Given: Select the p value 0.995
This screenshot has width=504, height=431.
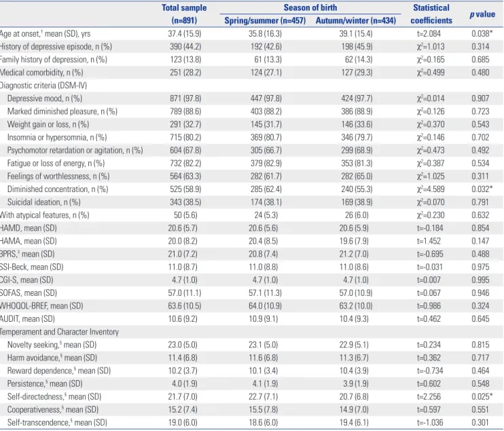Looking at the screenshot, I should pos(480,280).
